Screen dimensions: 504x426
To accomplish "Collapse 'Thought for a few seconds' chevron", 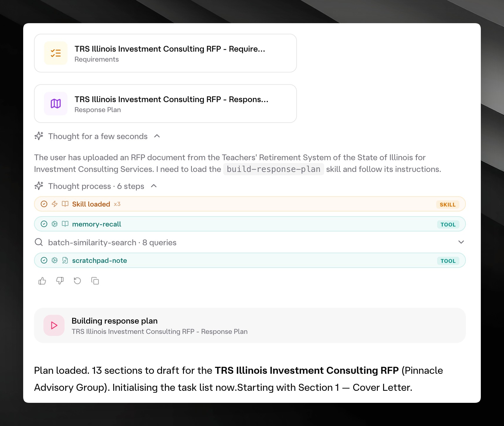I will [x=157, y=136].
